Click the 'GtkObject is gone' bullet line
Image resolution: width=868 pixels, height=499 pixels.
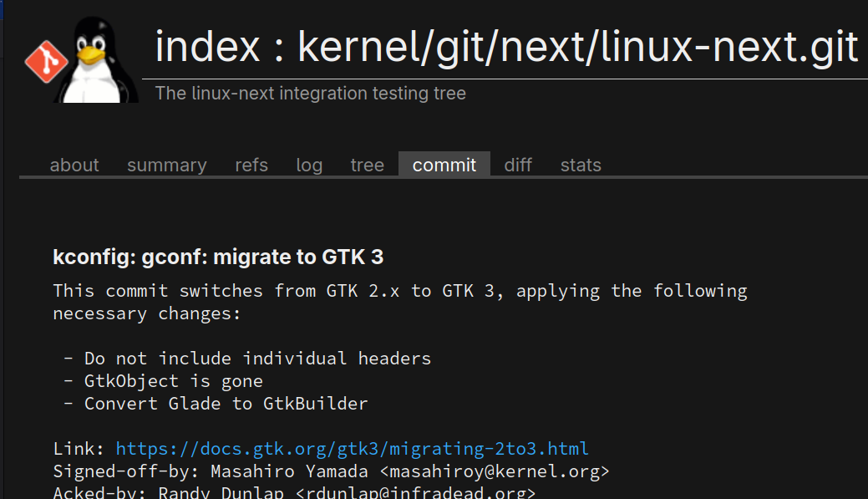click(163, 381)
